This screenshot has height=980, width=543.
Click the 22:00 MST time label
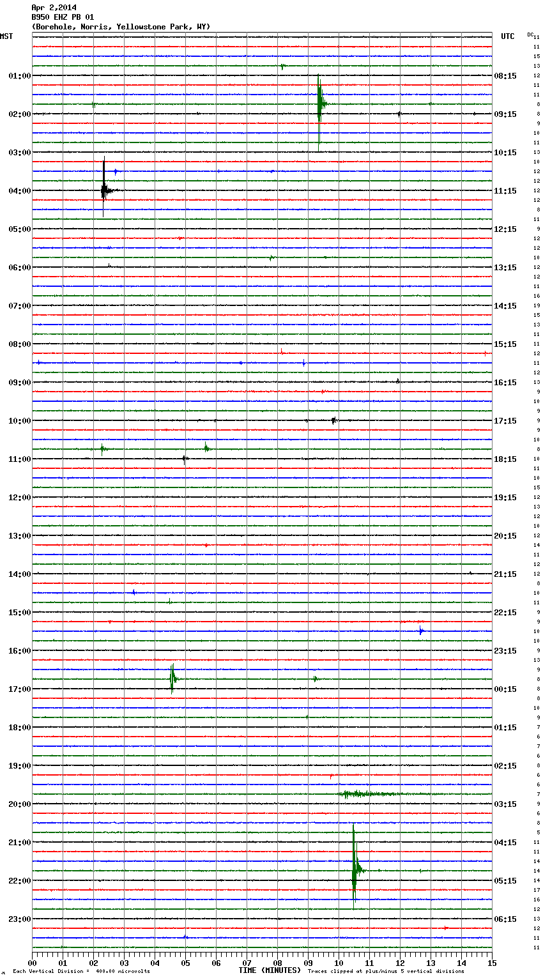[x=20, y=881]
